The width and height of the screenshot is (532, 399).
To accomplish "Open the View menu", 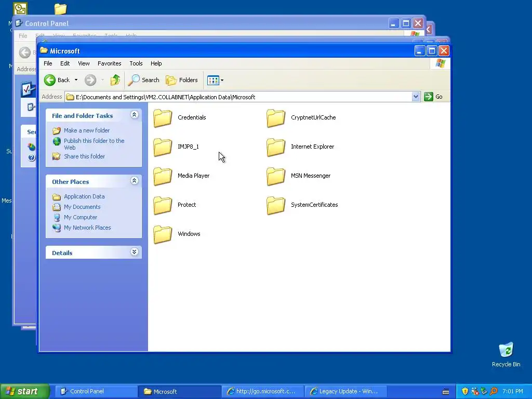I will click(x=84, y=63).
